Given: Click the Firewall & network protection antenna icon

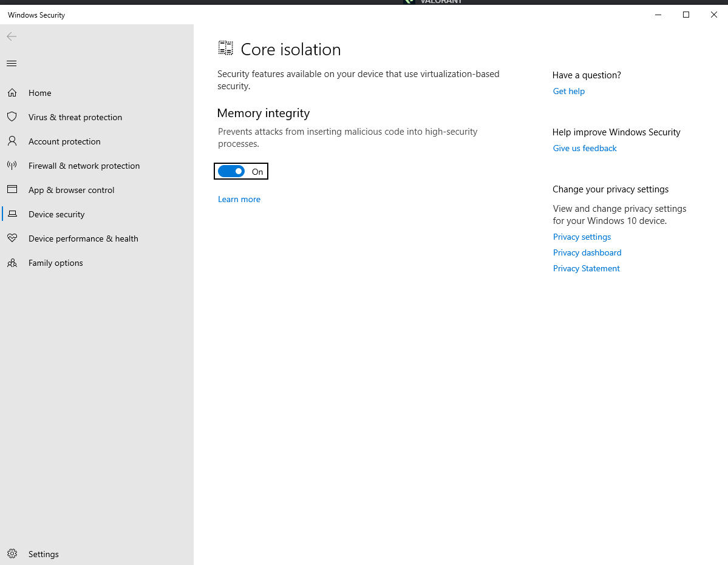Looking at the screenshot, I should [12, 166].
